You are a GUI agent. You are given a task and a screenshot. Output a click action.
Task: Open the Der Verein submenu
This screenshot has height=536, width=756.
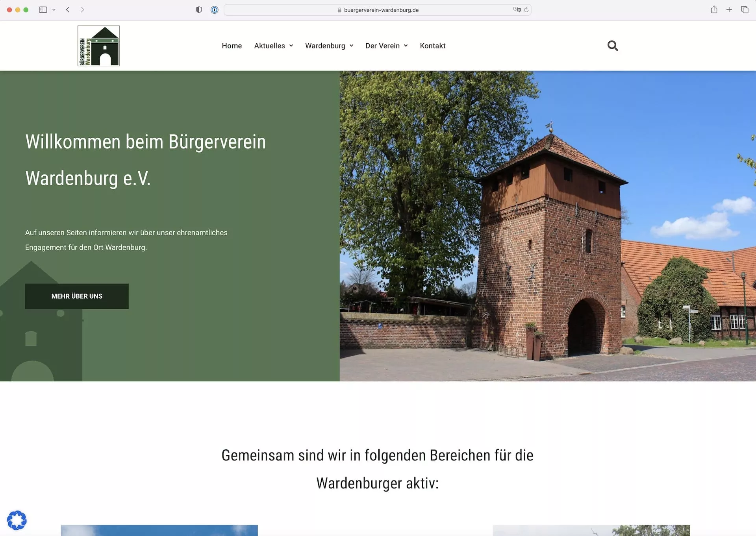coord(386,46)
